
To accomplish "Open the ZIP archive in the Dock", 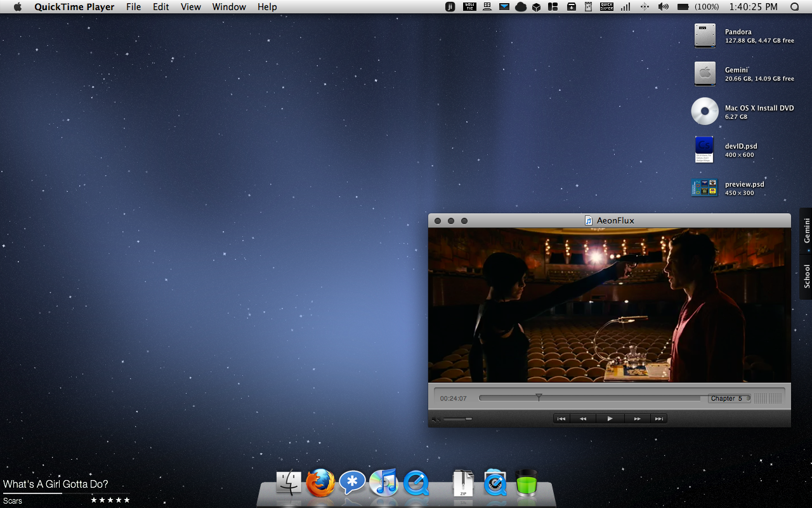I will click(463, 483).
